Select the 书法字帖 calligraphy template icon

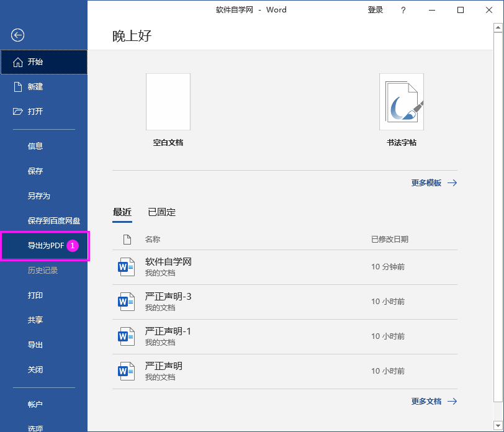(x=401, y=101)
